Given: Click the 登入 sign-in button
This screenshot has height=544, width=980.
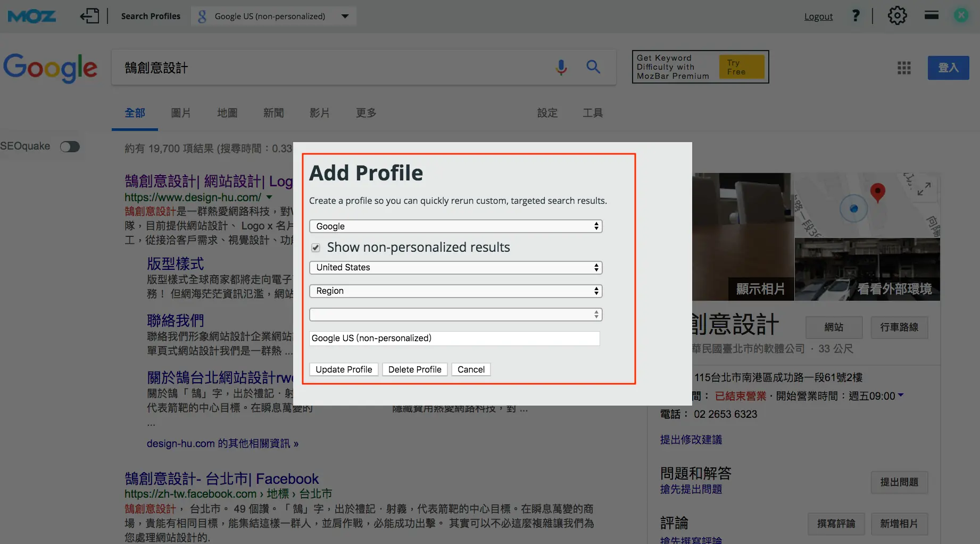Looking at the screenshot, I should [x=948, y=68].
